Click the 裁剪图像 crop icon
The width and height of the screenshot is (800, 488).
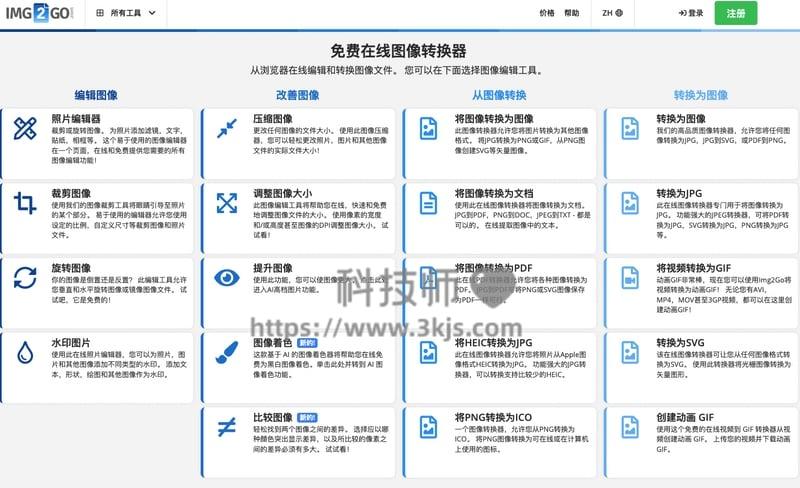coord(25,203)
